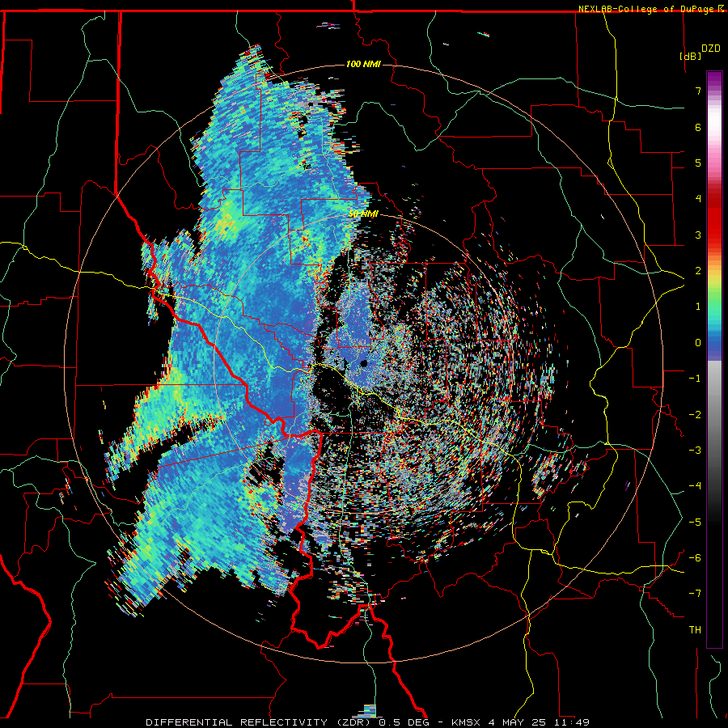Screen dimensions: 728x728
Task: Click the 0 dB scale label
Action: (698, 343)
